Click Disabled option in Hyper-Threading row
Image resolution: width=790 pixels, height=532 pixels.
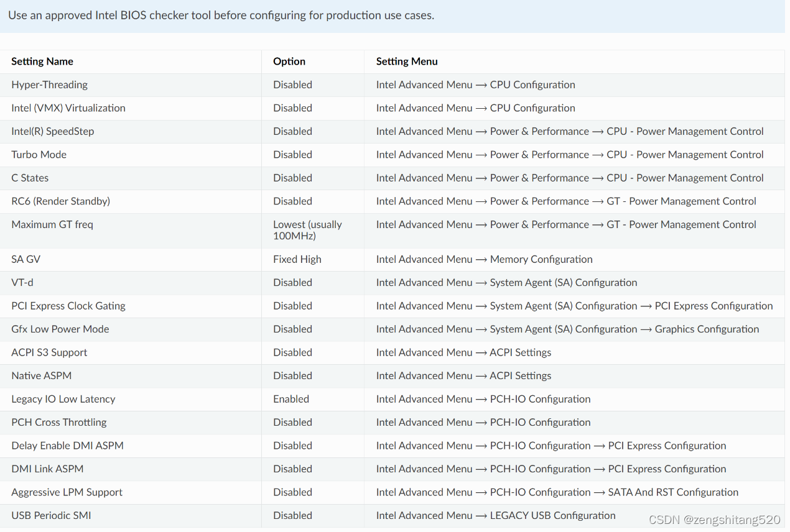(292, 85)
